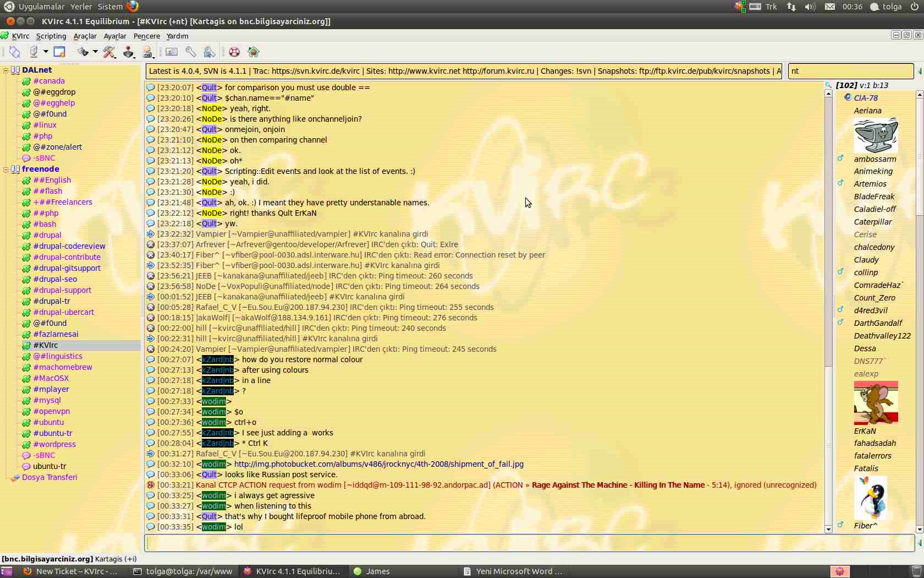924x578 pixels.
Task: Open the photobucket shipment_of_fail.jpg link
Action: (x=378, y=464)
